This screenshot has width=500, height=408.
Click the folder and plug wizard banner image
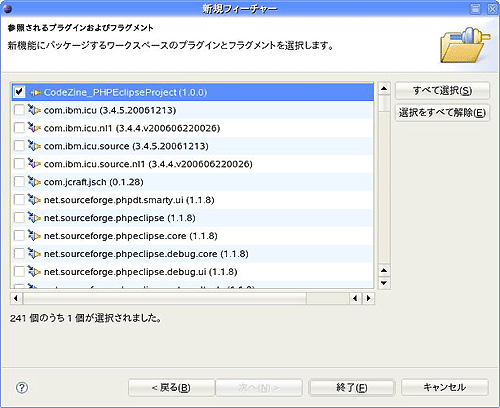[x=464, y=46]
